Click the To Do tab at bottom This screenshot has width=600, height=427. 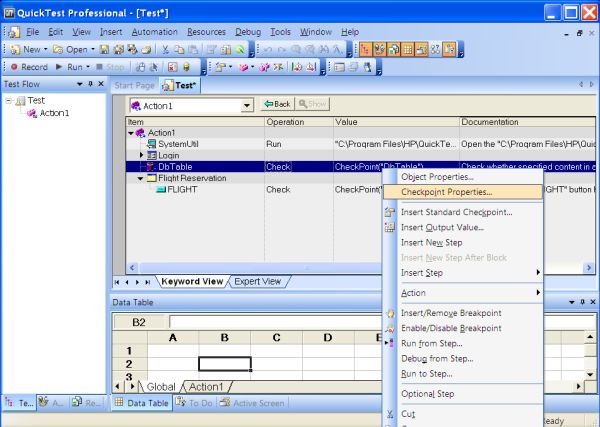pyautogui.click(x=194, y=403)
